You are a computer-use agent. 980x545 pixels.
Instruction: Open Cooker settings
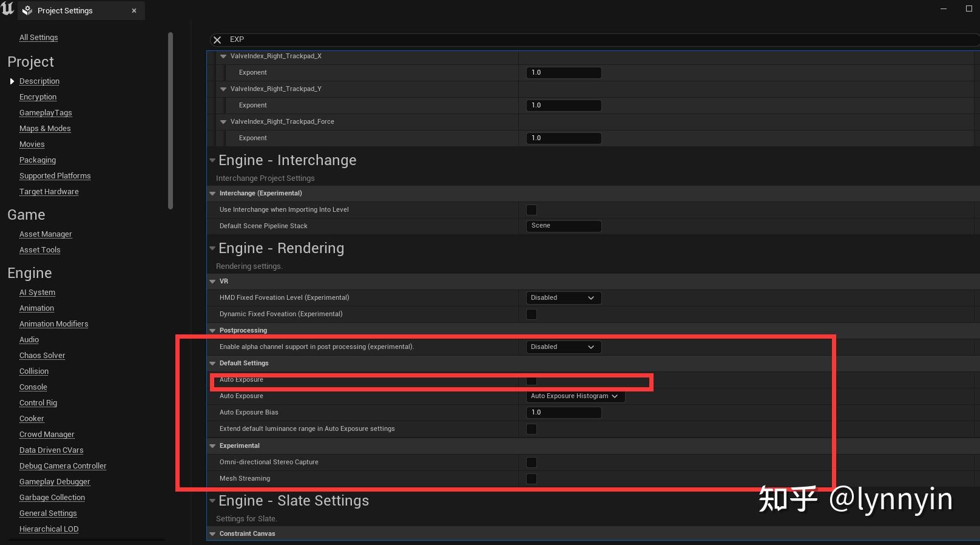[x=32, y=419]
